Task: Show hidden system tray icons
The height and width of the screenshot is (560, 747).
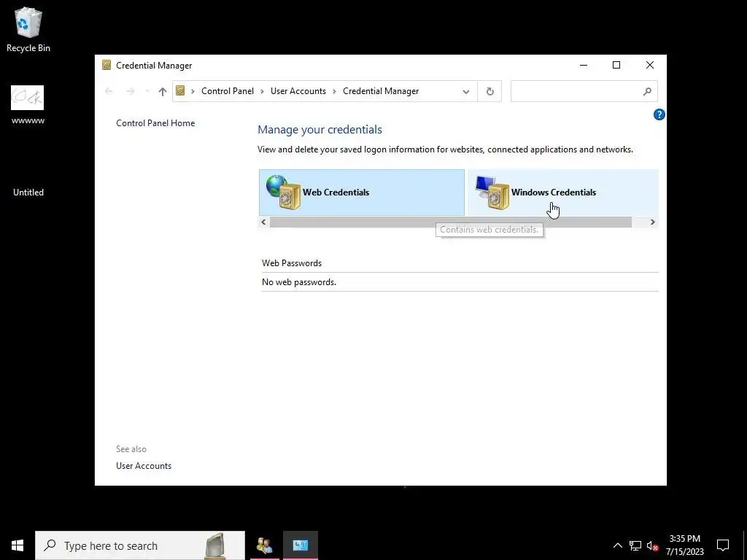Action: pyautogui.click(x=617, y=545)
